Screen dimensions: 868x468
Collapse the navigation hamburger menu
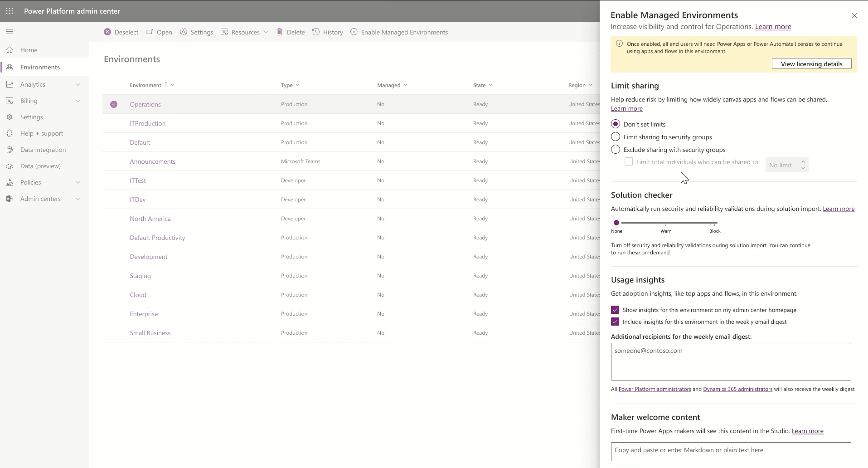[x=10, y=32]
